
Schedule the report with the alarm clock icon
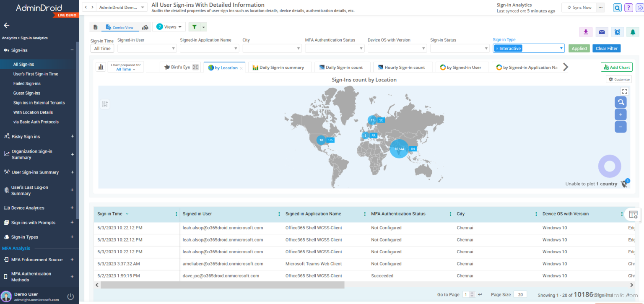tap(617, 32)
